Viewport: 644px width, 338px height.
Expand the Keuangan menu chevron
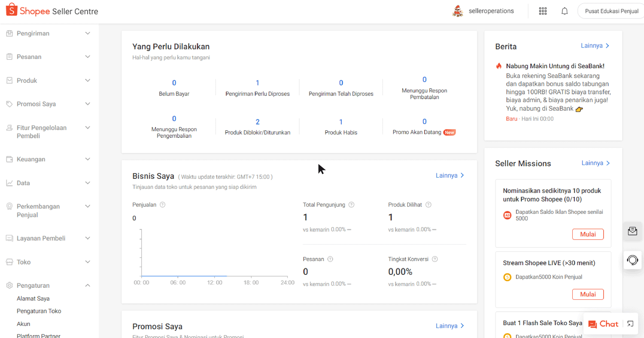[88, 159]
